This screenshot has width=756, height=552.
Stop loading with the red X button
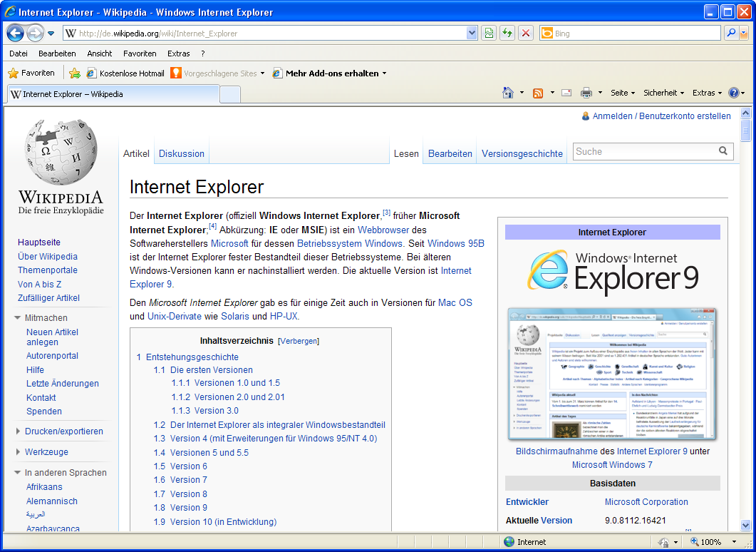[526, 34]
